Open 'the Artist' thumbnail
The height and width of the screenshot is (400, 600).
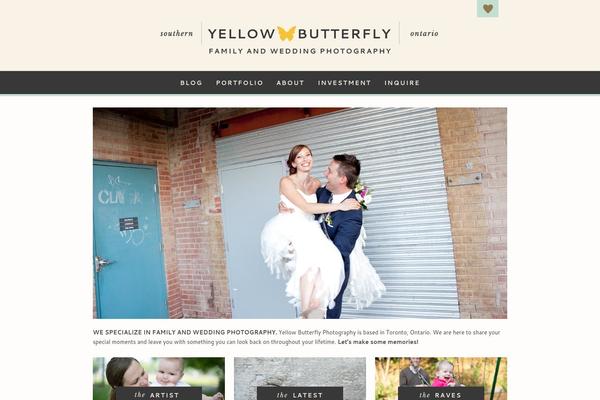[159, 379]
